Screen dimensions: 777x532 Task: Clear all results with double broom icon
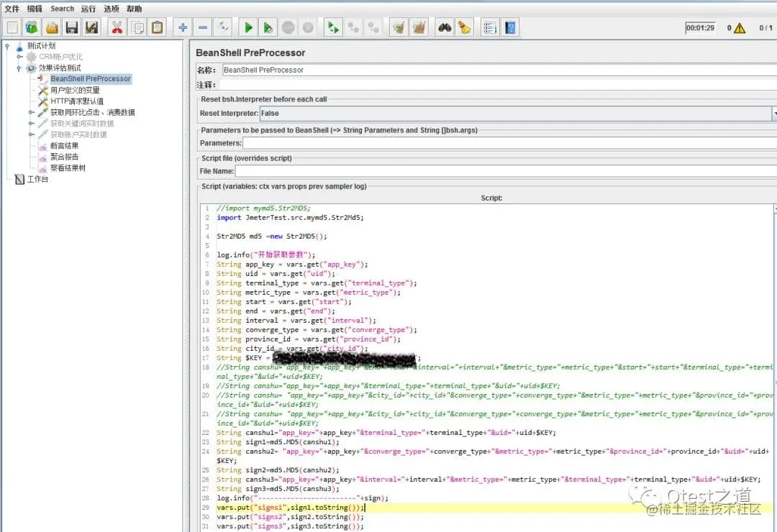coord(419,28)
